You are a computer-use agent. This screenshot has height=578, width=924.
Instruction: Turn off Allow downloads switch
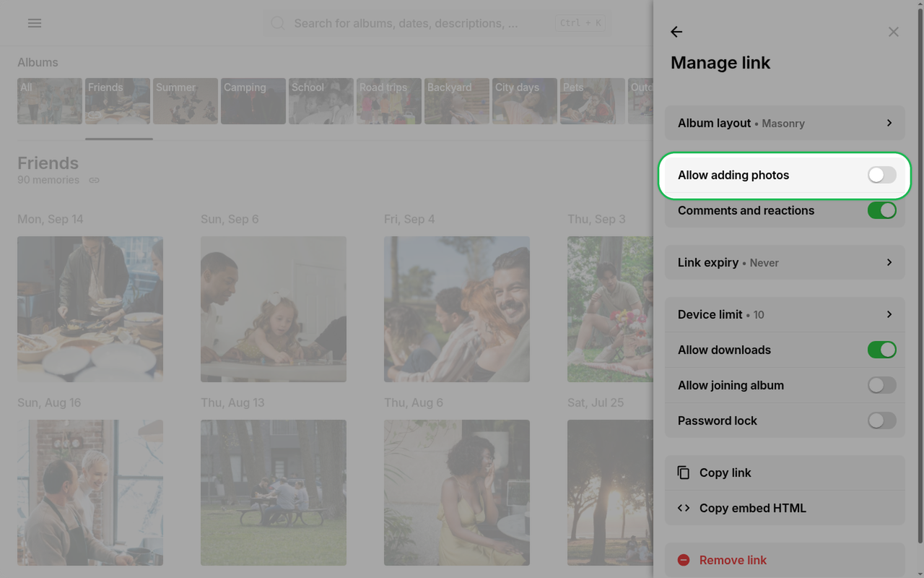click(x=882, y=350)
